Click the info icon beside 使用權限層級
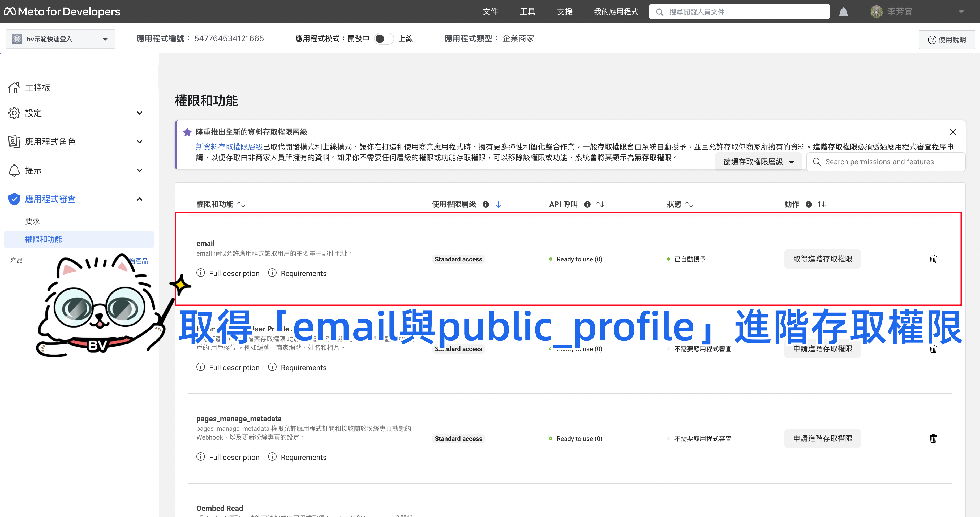This screenshot has width=980, height=517. pyautogui.click(x=486, y=204)
